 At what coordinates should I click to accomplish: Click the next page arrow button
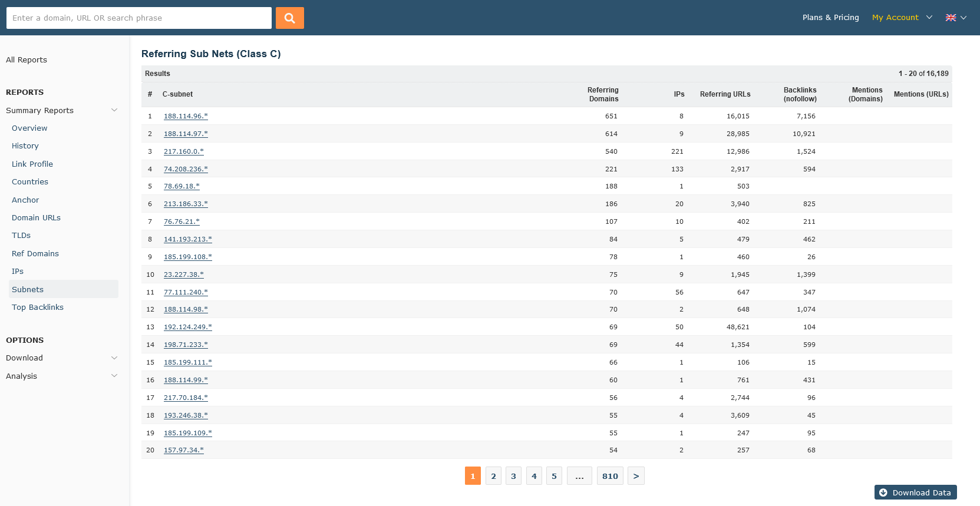pyautogui.click(x=636, y=476)
